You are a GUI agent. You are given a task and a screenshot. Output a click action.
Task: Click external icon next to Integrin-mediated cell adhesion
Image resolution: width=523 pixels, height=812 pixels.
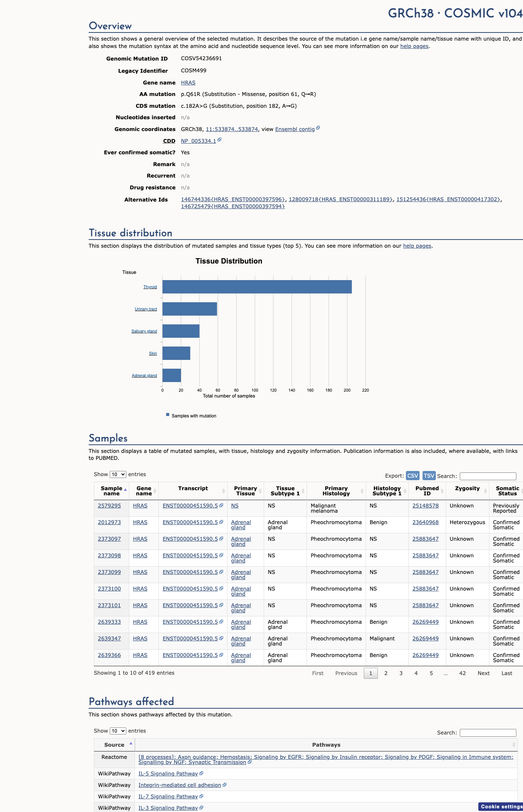pos(225,785)
